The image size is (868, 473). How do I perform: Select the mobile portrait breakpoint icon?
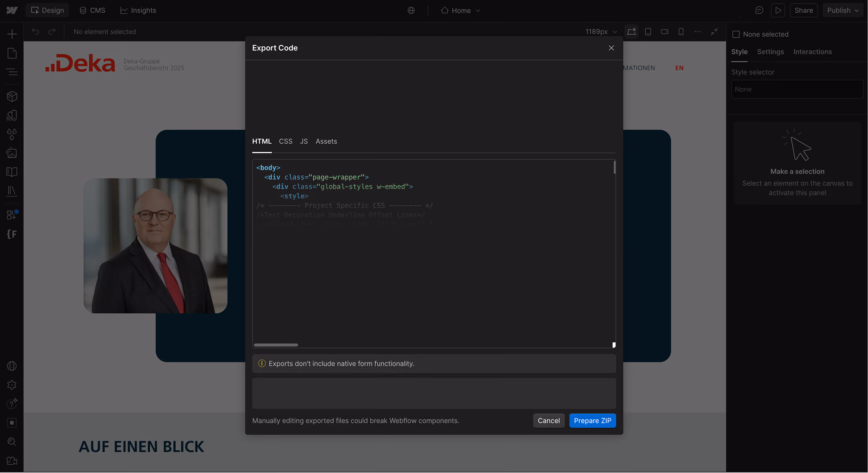(681, 32)
